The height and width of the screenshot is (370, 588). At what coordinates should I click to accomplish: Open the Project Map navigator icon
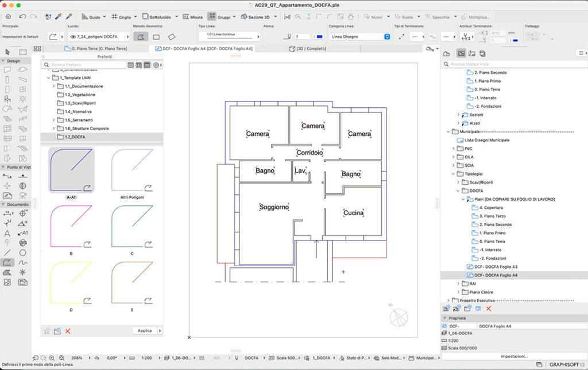pos(446,53)
